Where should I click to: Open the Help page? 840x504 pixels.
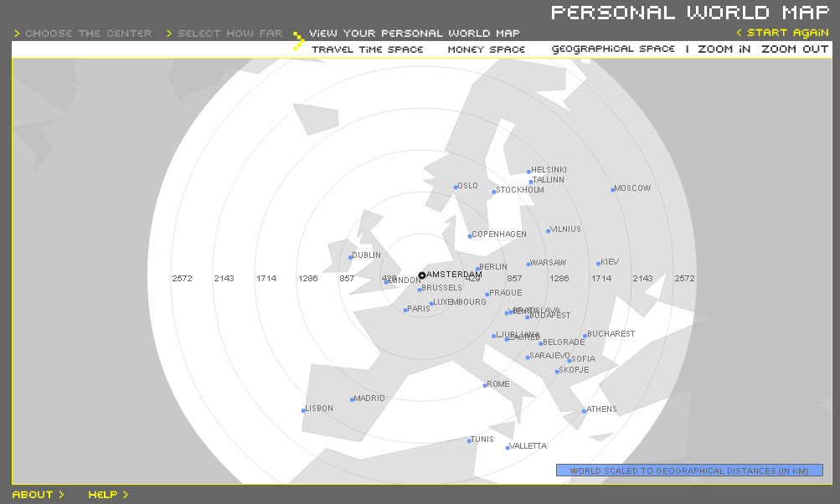[x=108, y=494]
